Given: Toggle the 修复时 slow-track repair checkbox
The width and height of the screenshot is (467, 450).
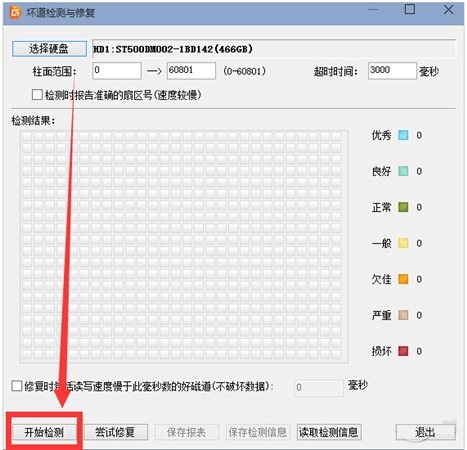Looking at the screenshot, I should (x=17, y=386).
